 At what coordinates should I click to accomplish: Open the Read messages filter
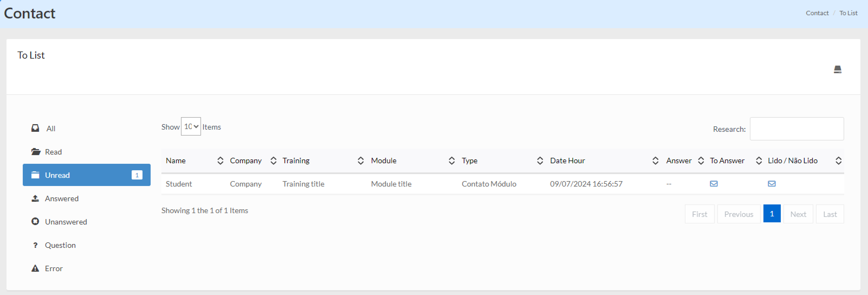tap(53, 152)
